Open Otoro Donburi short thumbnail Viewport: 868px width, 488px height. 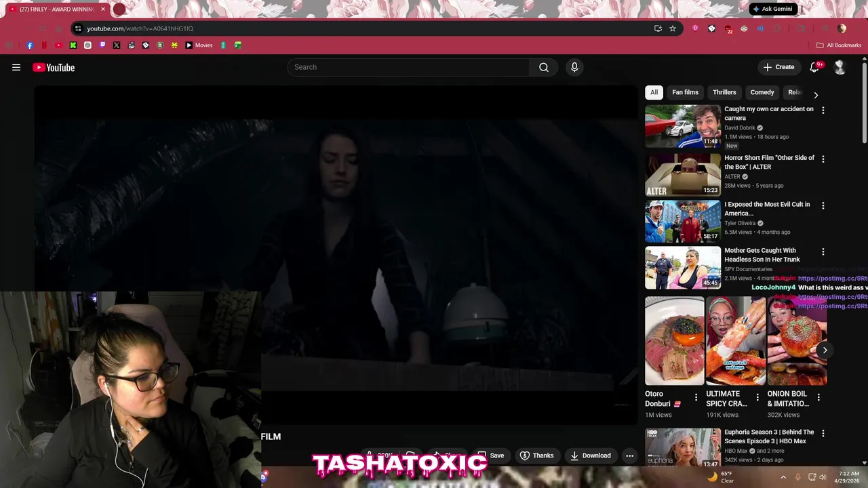675,341
